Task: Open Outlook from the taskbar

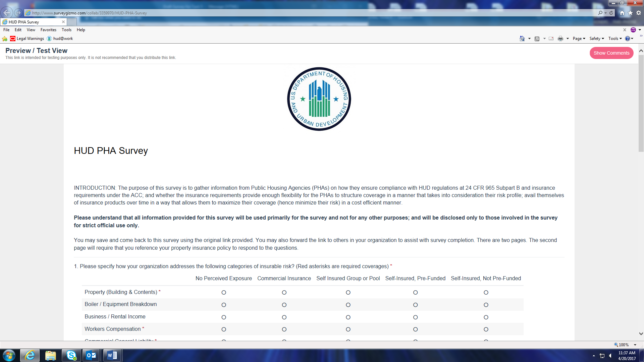Action: tap(91, 355)
